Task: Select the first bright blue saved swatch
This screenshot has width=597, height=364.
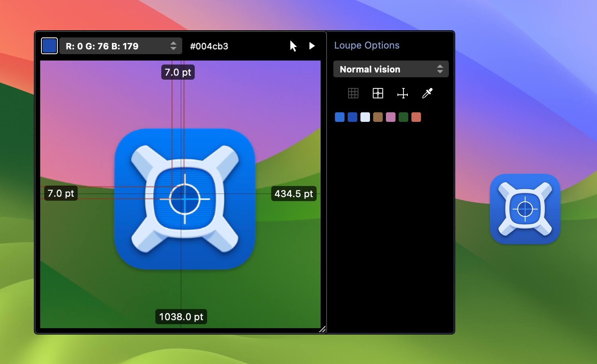Action: pyautogui.click(x=340, y=117)
